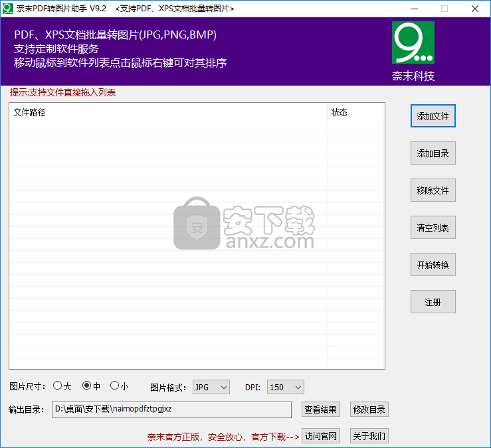Visit the site via 访问官网

[x=321, y=436]
